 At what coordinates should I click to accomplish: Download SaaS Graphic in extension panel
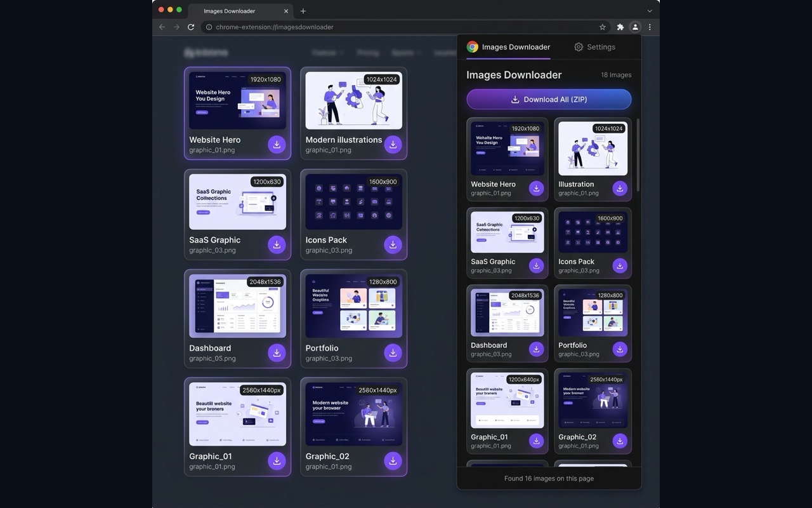[537, 265]
